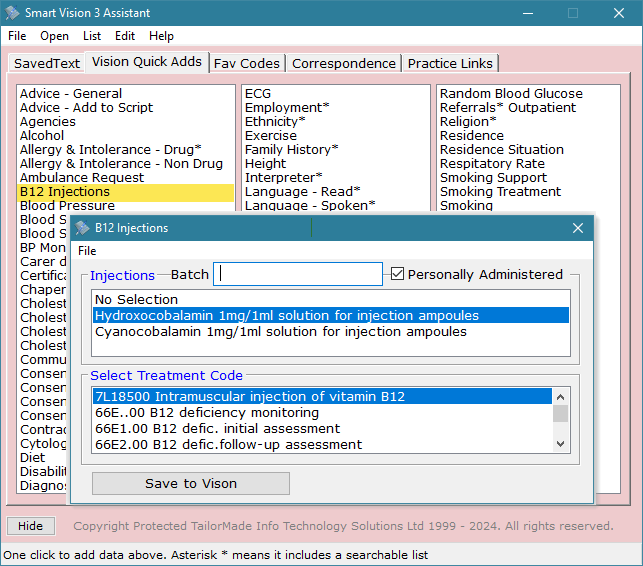
Task: Click Smoking Treatment quick add
Action: (500, 192)
